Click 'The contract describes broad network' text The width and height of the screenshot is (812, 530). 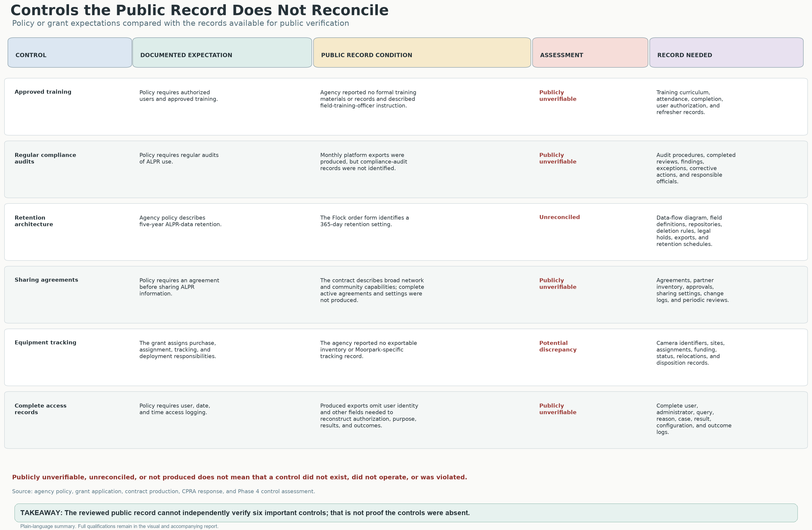(x=372, y=290)
